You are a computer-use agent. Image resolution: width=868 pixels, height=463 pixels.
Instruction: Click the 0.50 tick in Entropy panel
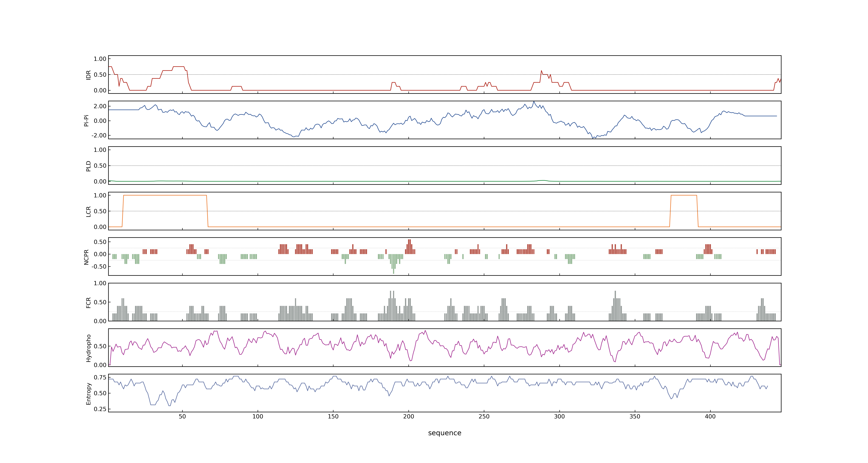(x=100, y=393)
